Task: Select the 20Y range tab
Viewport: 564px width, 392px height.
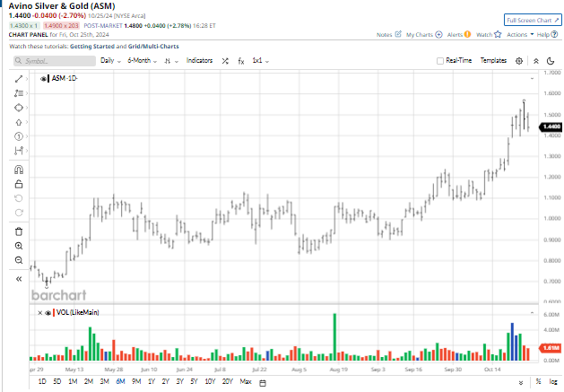Action: [x=228, y=381]
